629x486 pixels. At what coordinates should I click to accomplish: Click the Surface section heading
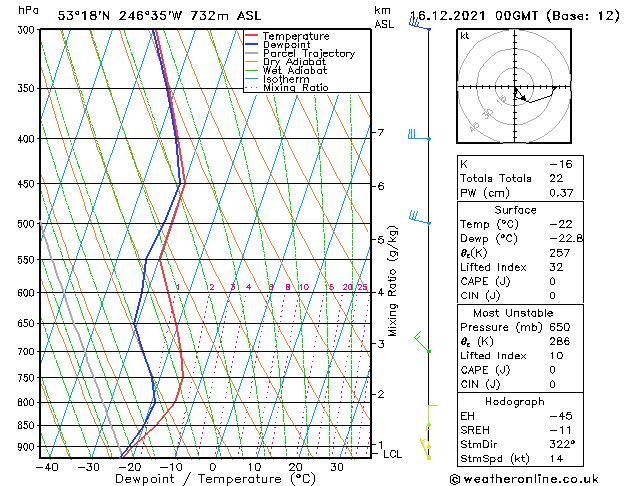pos(515,210)
